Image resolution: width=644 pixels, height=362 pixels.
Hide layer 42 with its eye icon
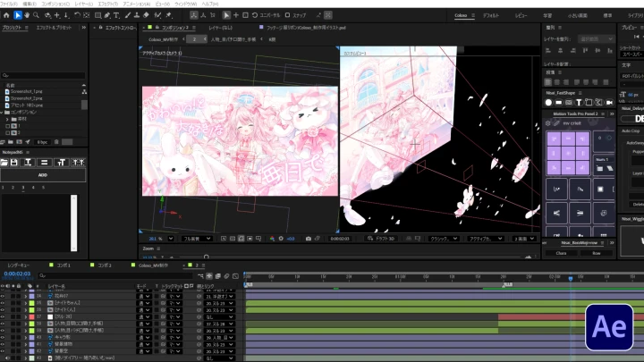coord(3,351)
